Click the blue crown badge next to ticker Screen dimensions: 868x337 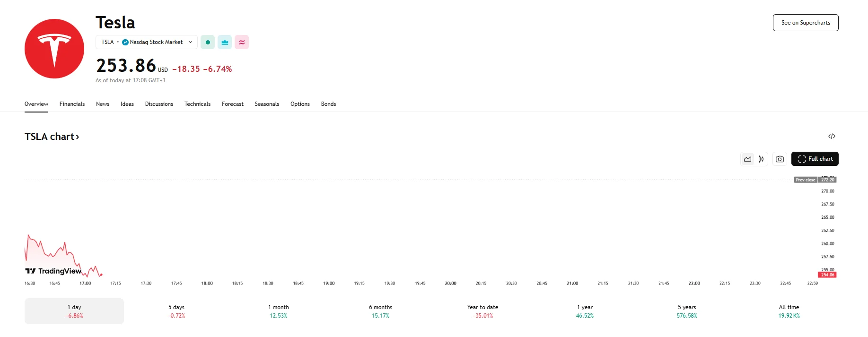point(224,42)
